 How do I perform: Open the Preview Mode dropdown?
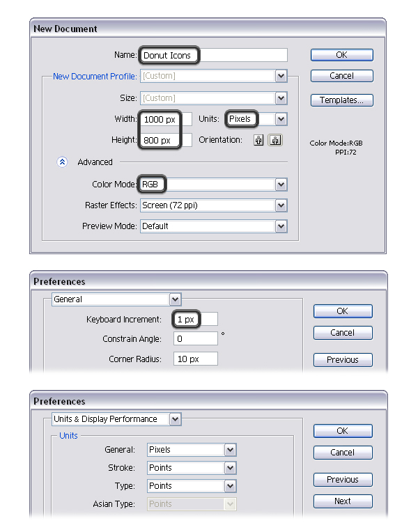(x=214, y=226)
